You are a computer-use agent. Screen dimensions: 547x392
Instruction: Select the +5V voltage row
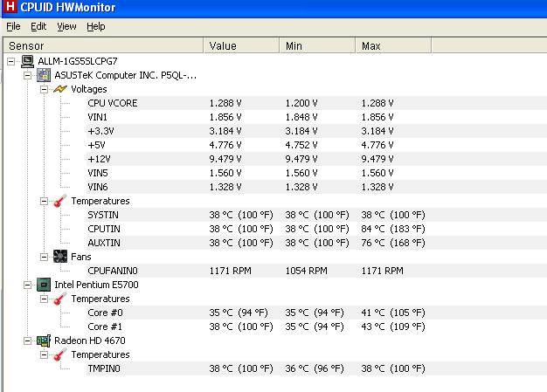coord(317,145)
